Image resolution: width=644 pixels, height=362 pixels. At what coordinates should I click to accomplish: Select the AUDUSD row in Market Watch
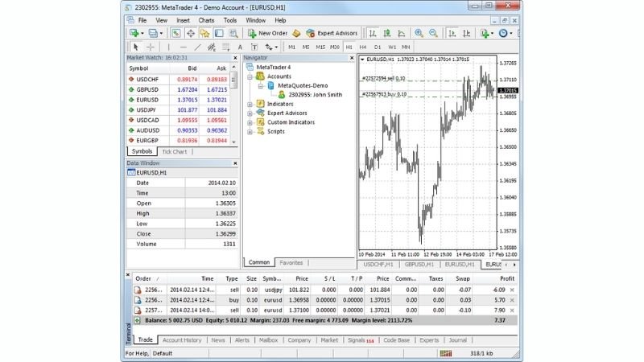pyautogui.click(x=178, y=130)
